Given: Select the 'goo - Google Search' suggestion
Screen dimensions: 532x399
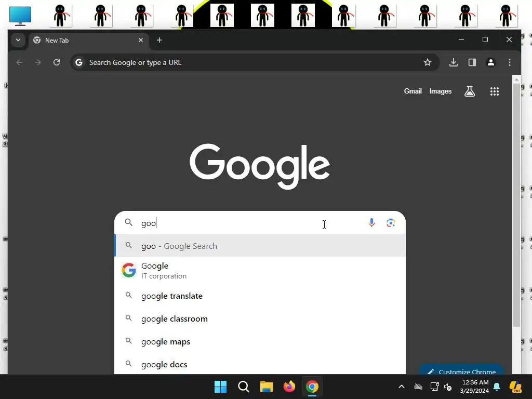Looking at the screenshot, I should pyautogui.click(x=260, y=246).
